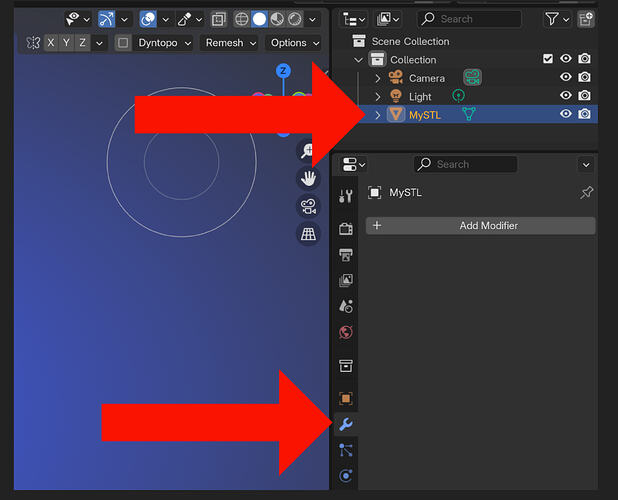
Task: Select the Collection row label
Action: [x=413, y=60]
